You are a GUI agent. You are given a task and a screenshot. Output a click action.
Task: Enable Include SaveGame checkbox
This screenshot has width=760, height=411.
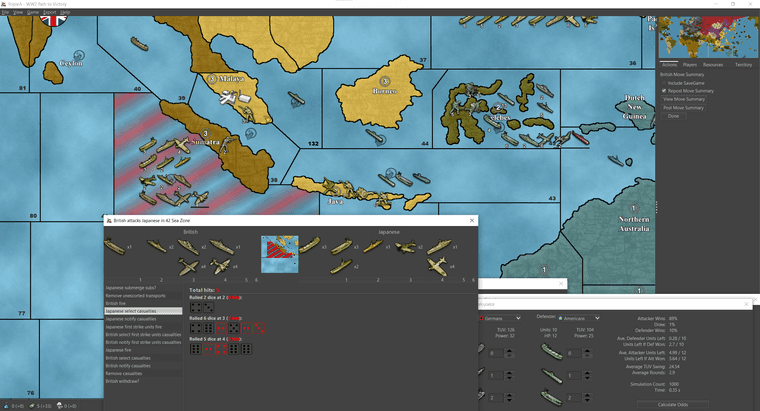(664, 83)
